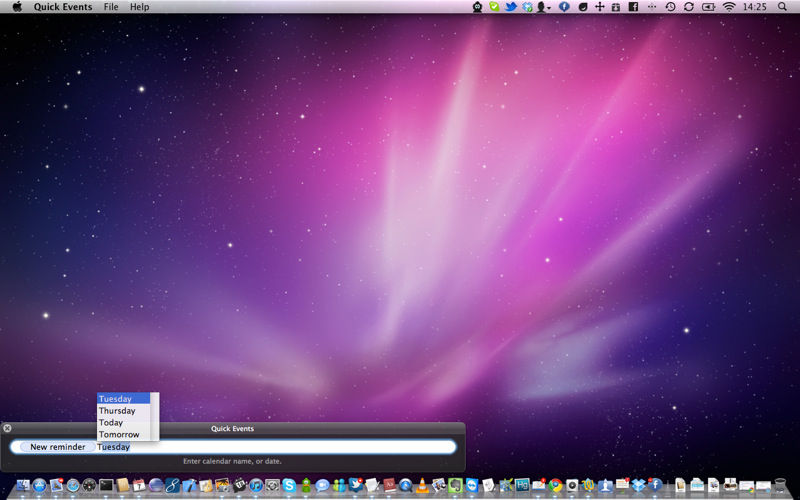Pick Today from the suggestion list

click(123, 422)
